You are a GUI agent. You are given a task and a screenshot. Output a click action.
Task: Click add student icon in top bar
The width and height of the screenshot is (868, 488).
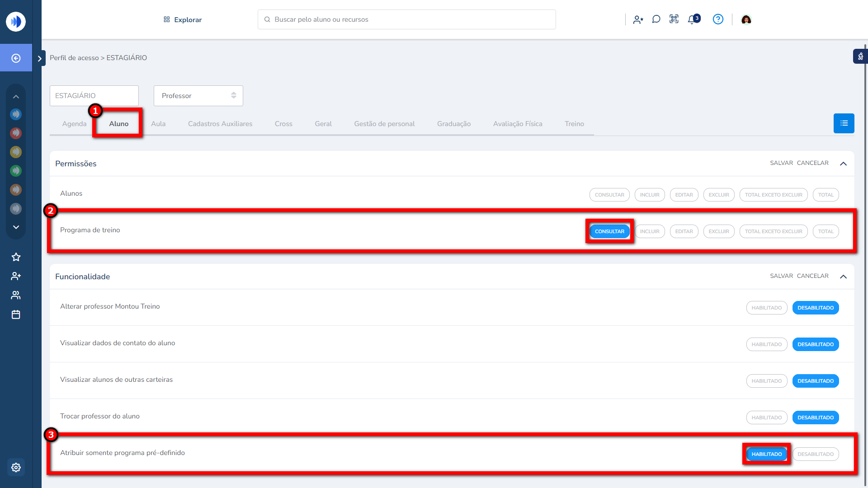pyautogui.click(x=638, y=19)
